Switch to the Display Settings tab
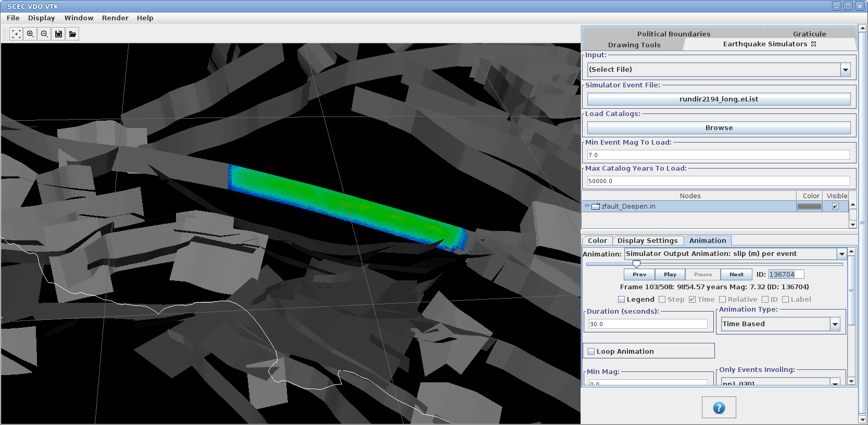 coord(647,241)
